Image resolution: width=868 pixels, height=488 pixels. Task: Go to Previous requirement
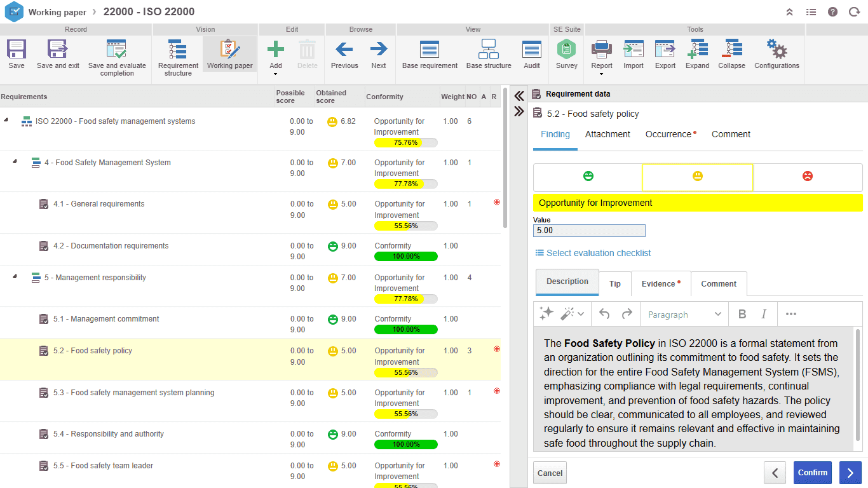(344, 49)
